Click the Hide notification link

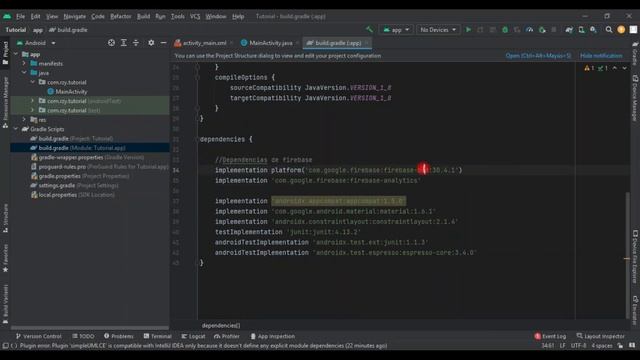click(x=601, y=56)
